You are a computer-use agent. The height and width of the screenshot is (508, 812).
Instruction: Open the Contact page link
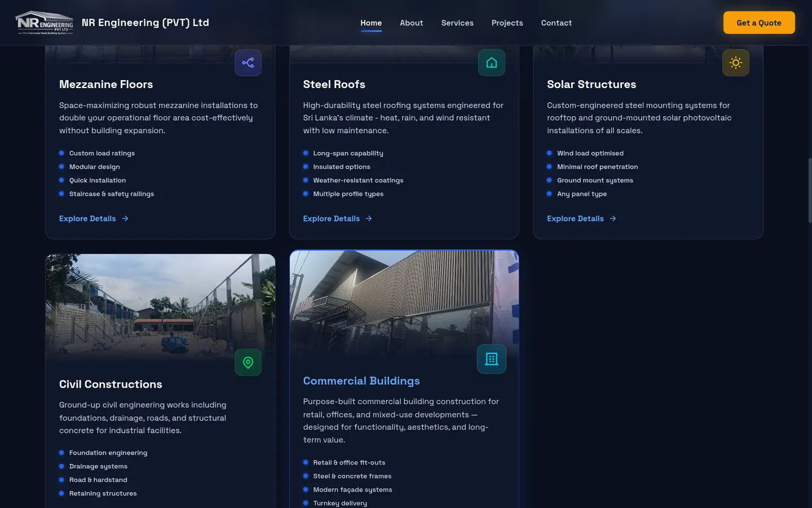556,23
